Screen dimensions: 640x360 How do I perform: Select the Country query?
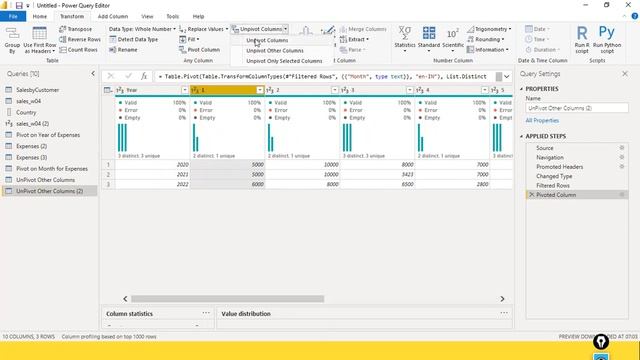point(26,112)
